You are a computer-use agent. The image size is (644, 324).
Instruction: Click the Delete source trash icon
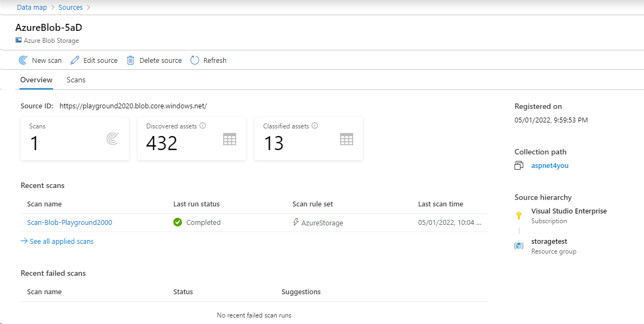click(130, 60)
